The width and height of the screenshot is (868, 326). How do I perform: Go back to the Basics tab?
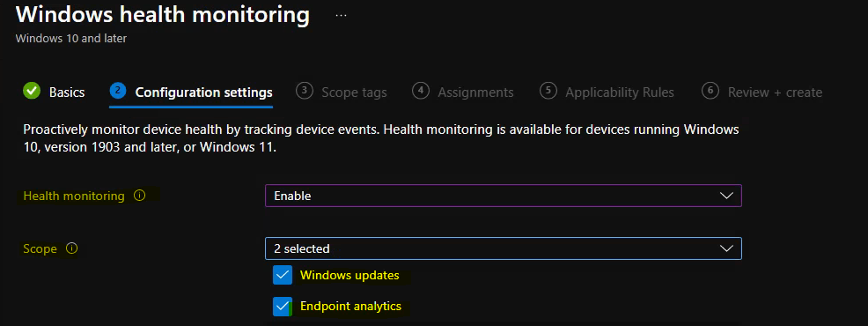click(67, 92)
